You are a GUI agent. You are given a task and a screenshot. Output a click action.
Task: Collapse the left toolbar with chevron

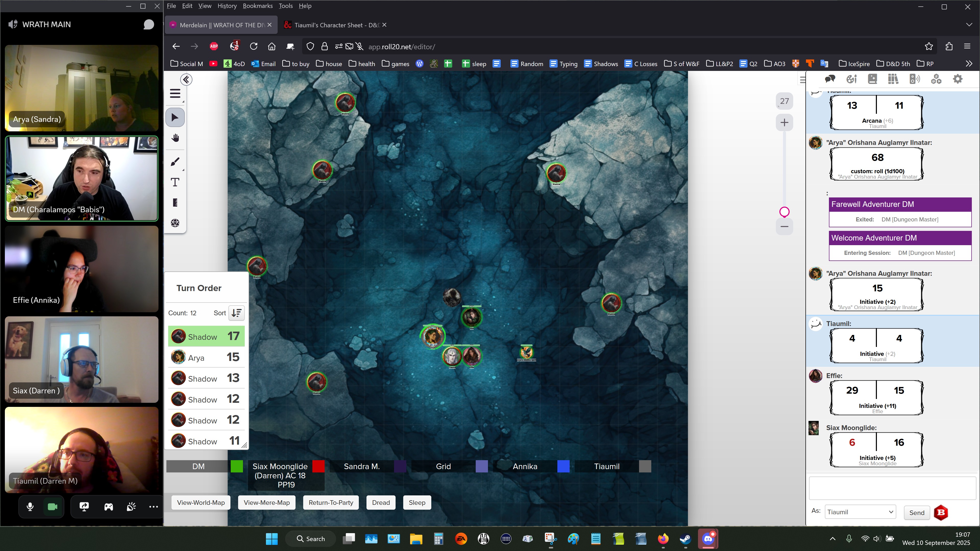click(186, 80)
